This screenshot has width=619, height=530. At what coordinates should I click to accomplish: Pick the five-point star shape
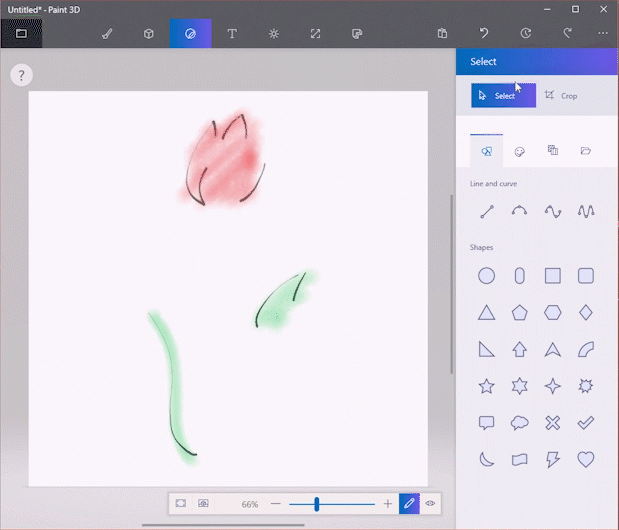tap(487, 385)
